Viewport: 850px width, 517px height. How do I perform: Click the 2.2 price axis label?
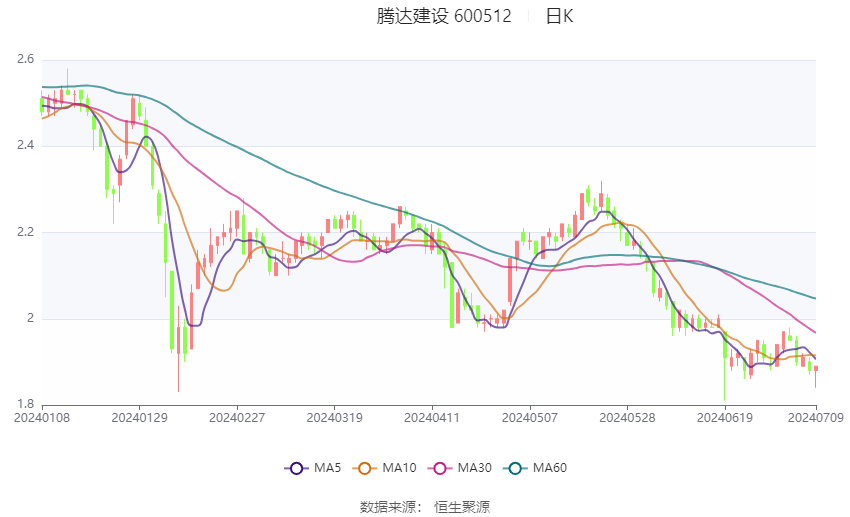tap(25, 232)
